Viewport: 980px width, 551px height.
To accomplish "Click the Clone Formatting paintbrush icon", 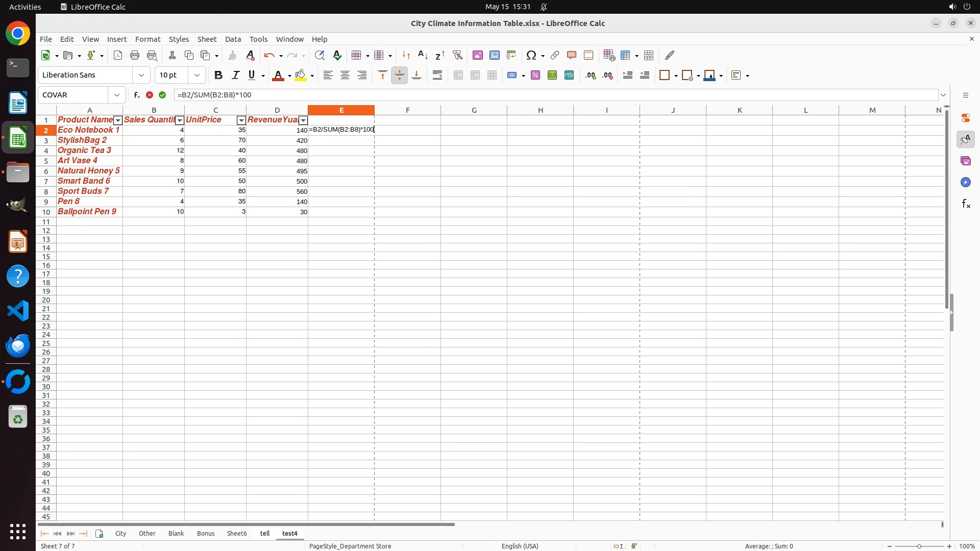I will [232, 55].
